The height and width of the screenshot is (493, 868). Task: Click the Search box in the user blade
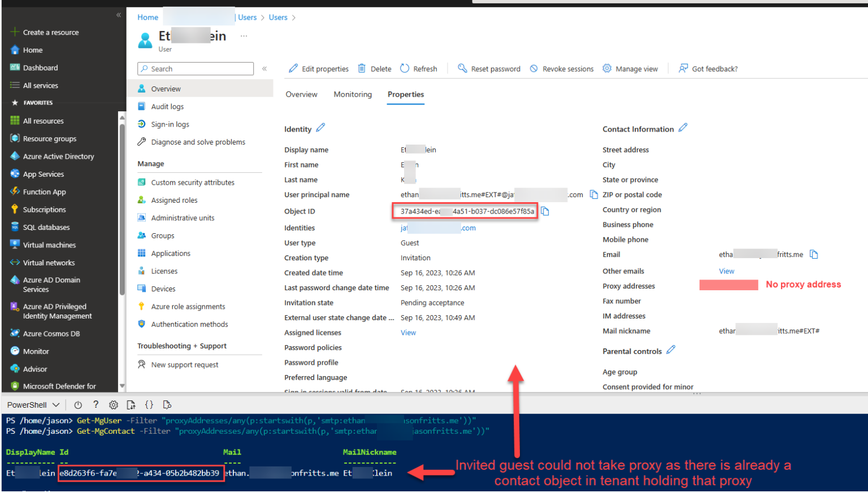click(195, 68)
